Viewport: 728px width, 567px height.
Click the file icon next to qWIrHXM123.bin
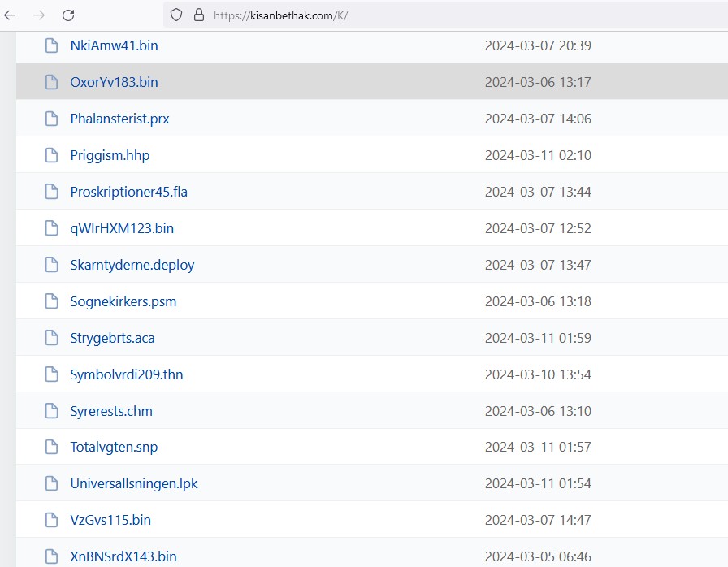coord(51,228)
